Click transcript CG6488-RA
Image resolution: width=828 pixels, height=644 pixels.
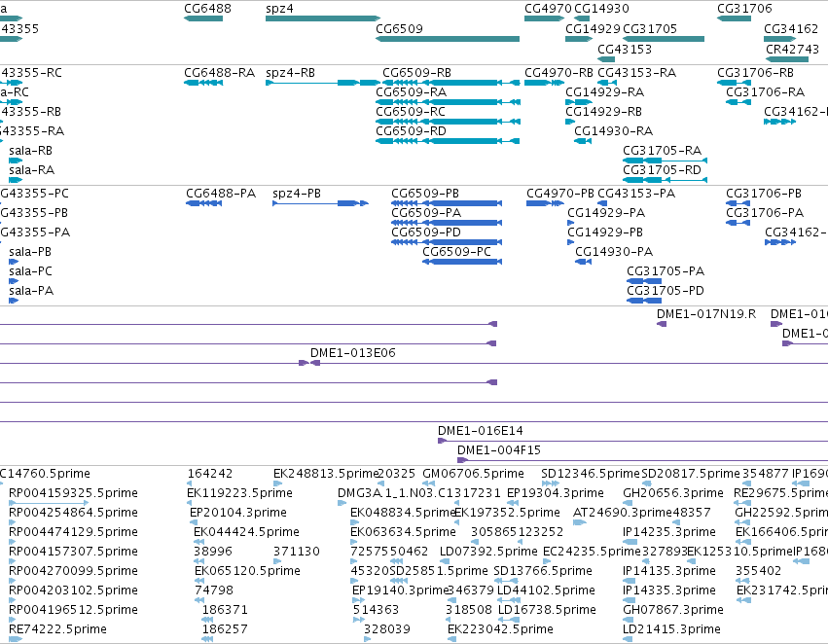point(219,72)
